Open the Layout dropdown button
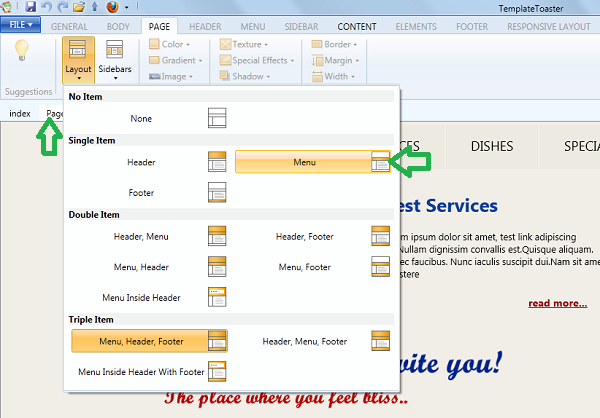The image size is (600, 418). [78, 61]
